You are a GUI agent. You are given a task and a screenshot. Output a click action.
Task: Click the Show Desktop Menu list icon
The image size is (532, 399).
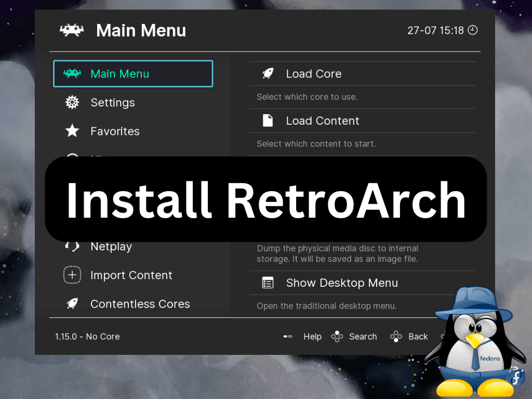pos(268,283)
